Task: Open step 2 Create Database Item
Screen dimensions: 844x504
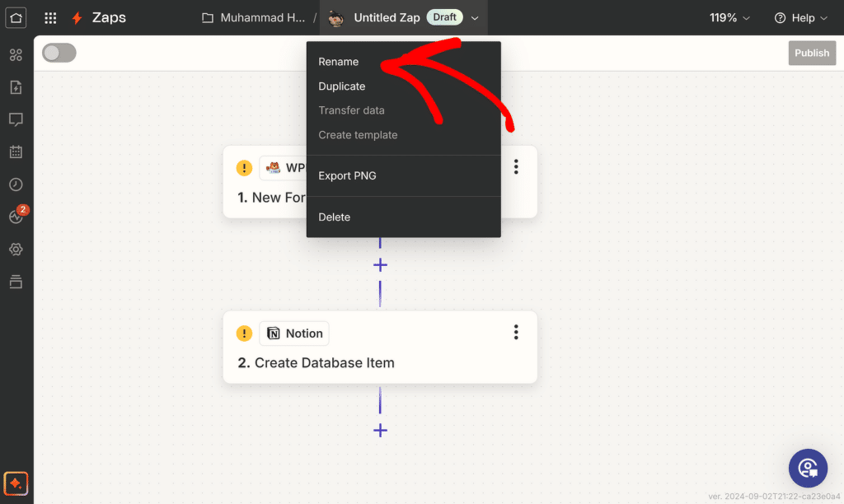Action: (x=380, y=347)
